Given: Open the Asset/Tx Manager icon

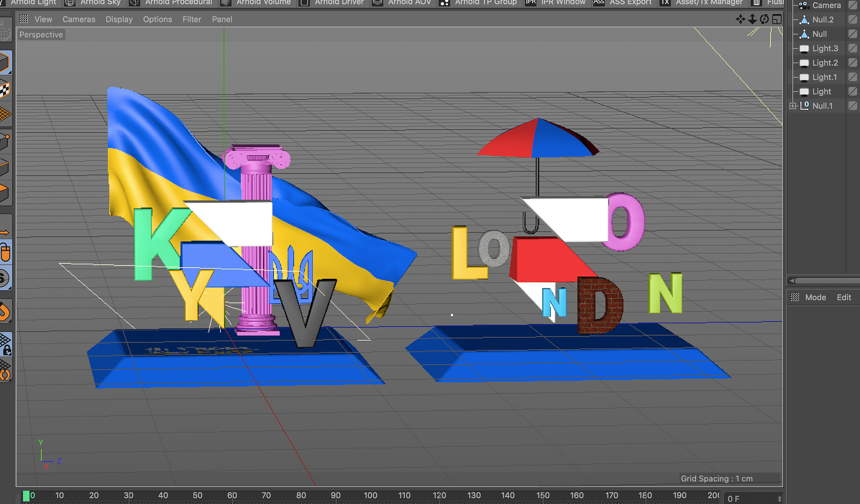Looking at the screenshot, I should click(665, 2).
